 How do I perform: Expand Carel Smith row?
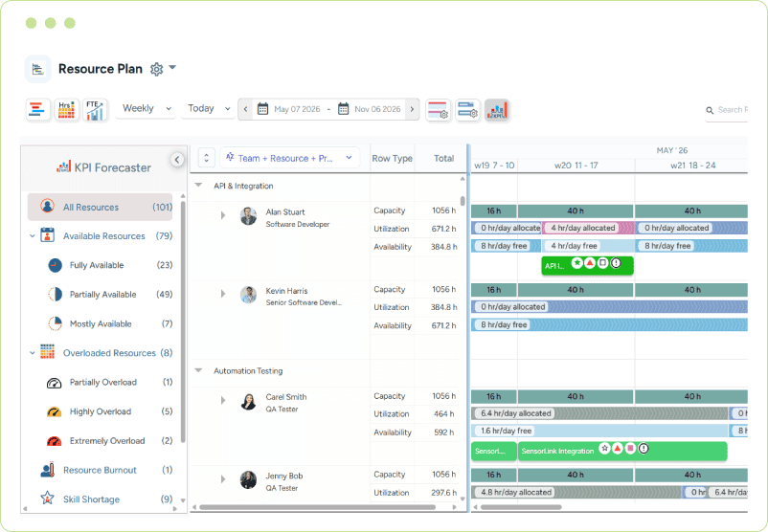[x=223, y=400]
